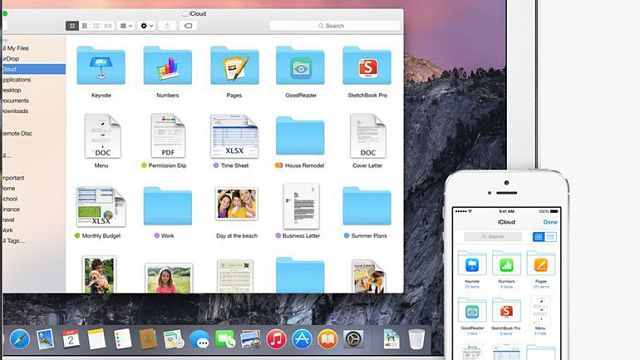Open System Preferences from the Dock

tap(353, 339)
